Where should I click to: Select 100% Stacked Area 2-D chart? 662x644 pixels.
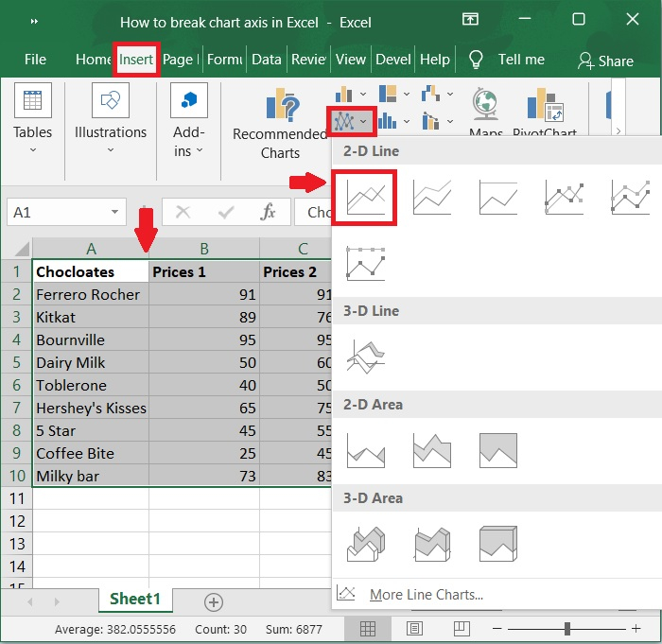pos(497,450)
